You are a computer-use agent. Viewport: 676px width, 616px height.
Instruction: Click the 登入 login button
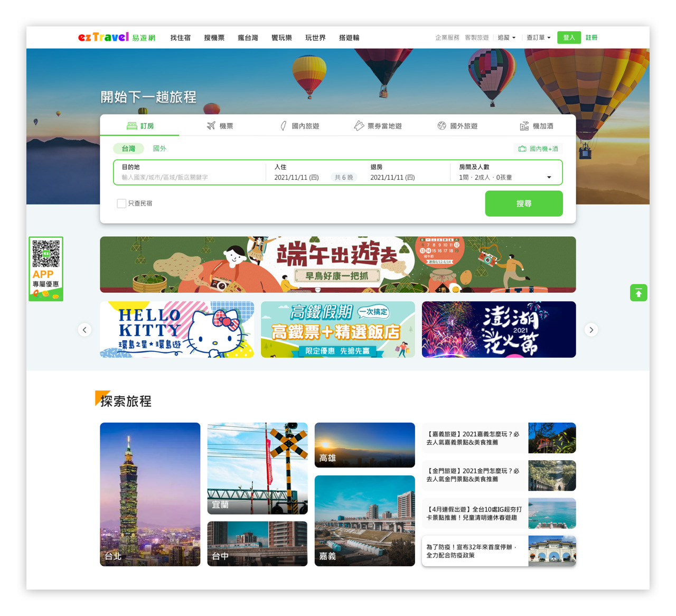click(569, 38)
